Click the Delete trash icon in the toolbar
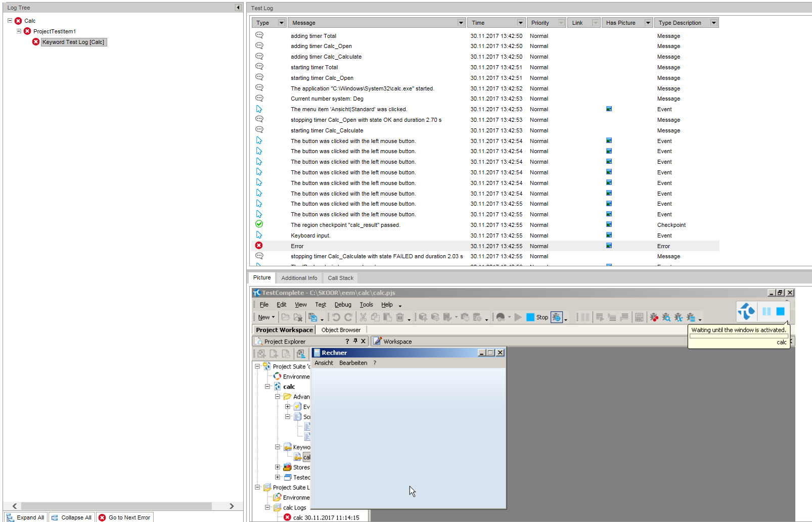The width and height of the screenshot is (812, 522). [x=400, y=317]
